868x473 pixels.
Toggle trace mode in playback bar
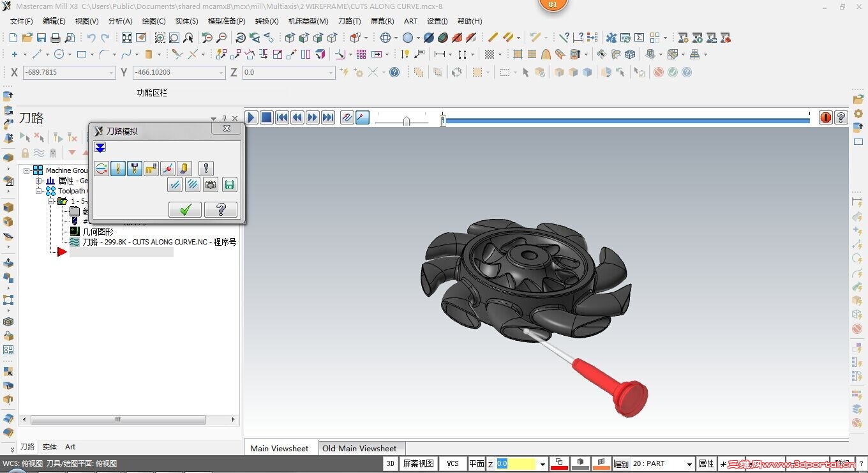click(x=347, y=117)
